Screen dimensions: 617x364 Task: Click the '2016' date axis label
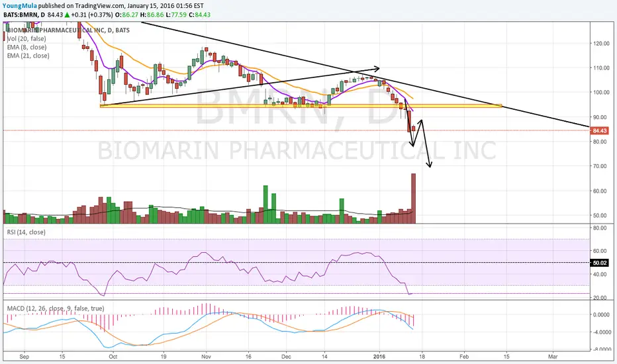click(x=380, y=357)
